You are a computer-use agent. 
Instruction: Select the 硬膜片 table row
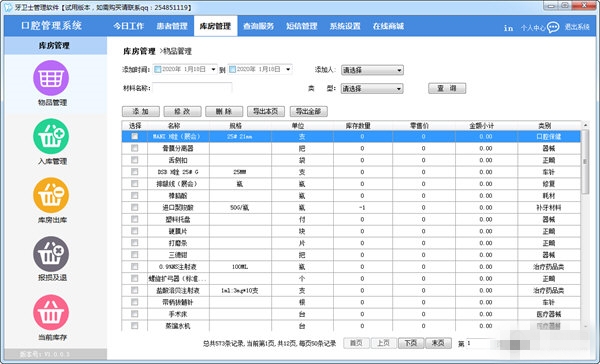click(351, 231)
